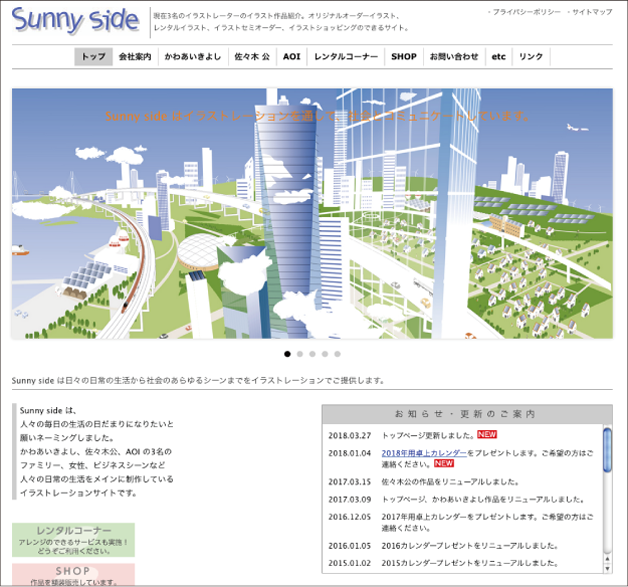Screen dimensions: 628x587
Task: Click the 佐々木公の作品をリニューアルしました news text
Action: coord(450,482)
